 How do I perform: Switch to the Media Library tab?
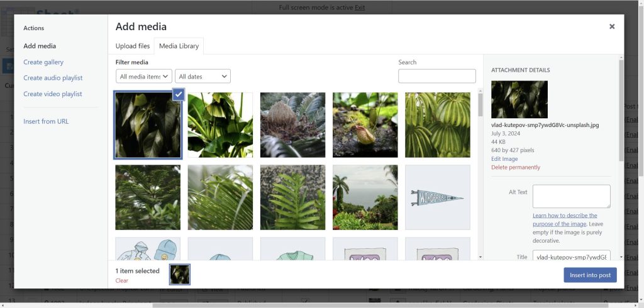click(179, 46)
